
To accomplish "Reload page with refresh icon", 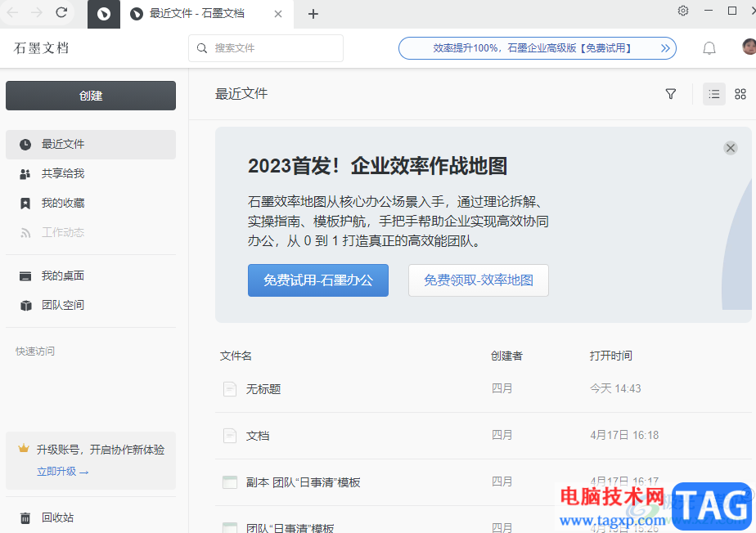I will tap(61, 12).
